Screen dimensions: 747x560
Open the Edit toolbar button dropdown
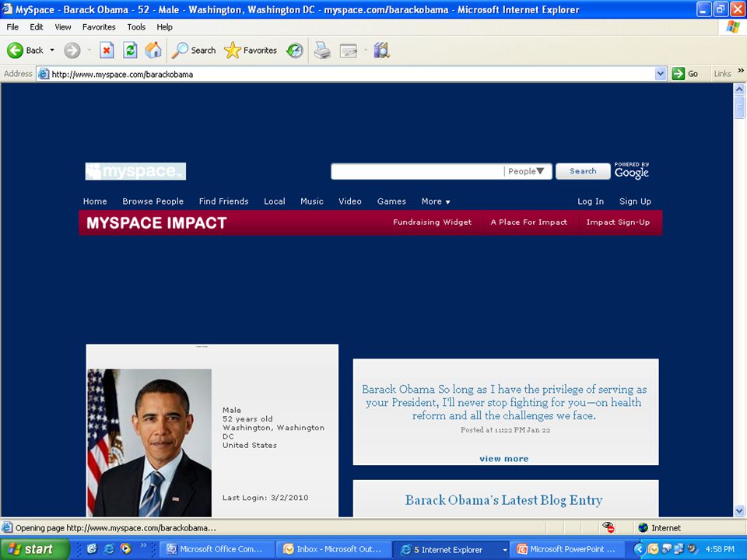[x=366, y=50]
